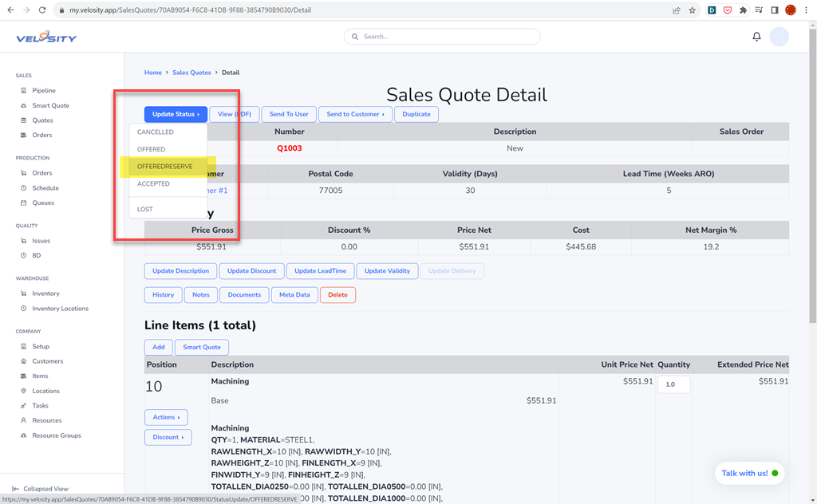The image size is (817, 504).
Task: Click the Quality Issues sidebar icon
Action: tap(24, 241)
